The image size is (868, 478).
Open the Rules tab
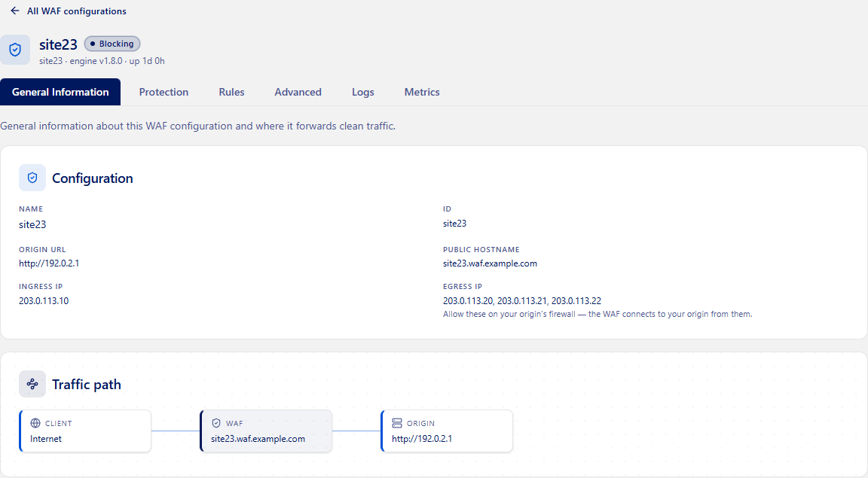click(x=231, y=92)
